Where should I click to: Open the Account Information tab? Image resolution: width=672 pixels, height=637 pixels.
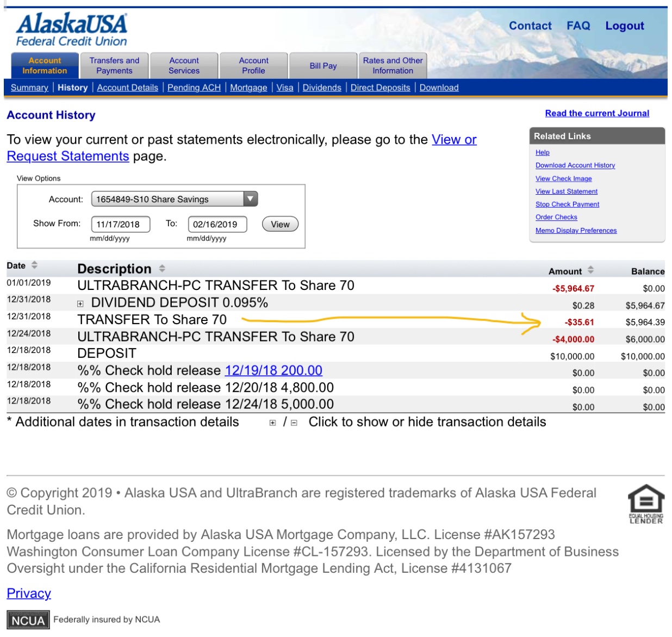coord(45,66)
